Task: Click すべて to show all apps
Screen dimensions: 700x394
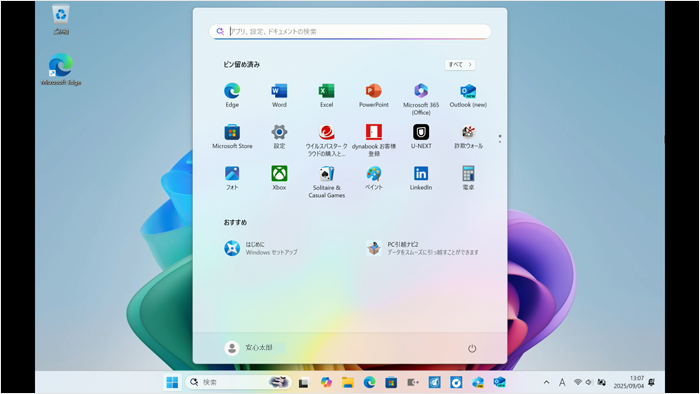Action: pos(460,65)
